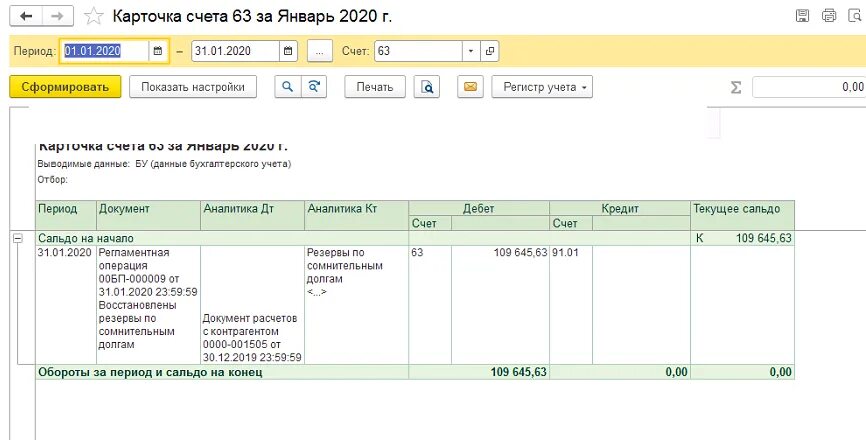Click the opening balance 109 645,63 cell
This screenshot has width=866, height=440.
click(x=742, y=238)
